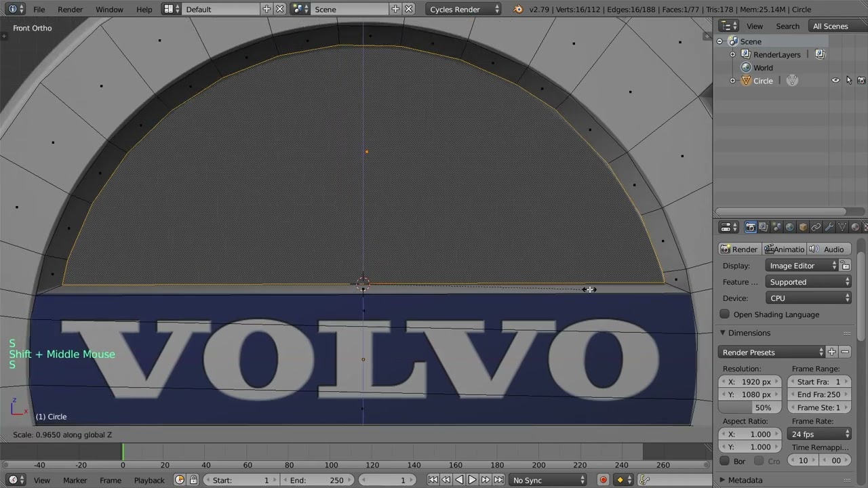Expand the Circle object tree item
This screenshot has width=868, height=488.
click(x=733, y=81)
